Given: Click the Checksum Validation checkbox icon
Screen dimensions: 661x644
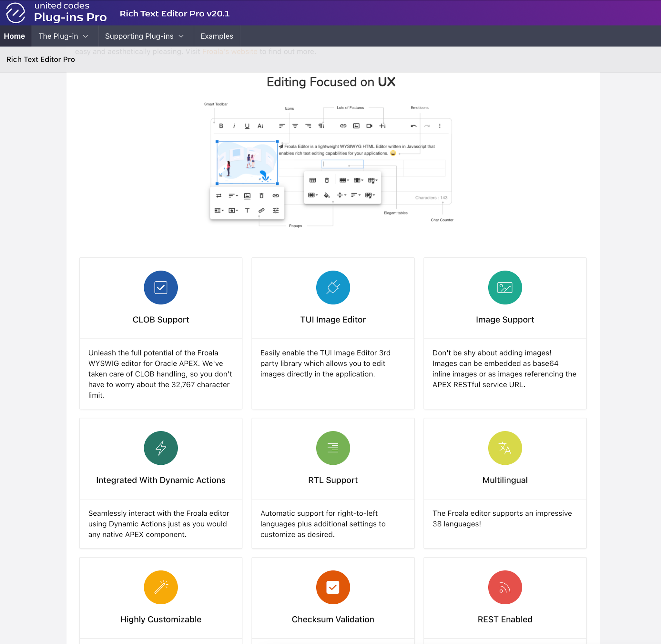Looking at the screenshot, I should [333, 587].
